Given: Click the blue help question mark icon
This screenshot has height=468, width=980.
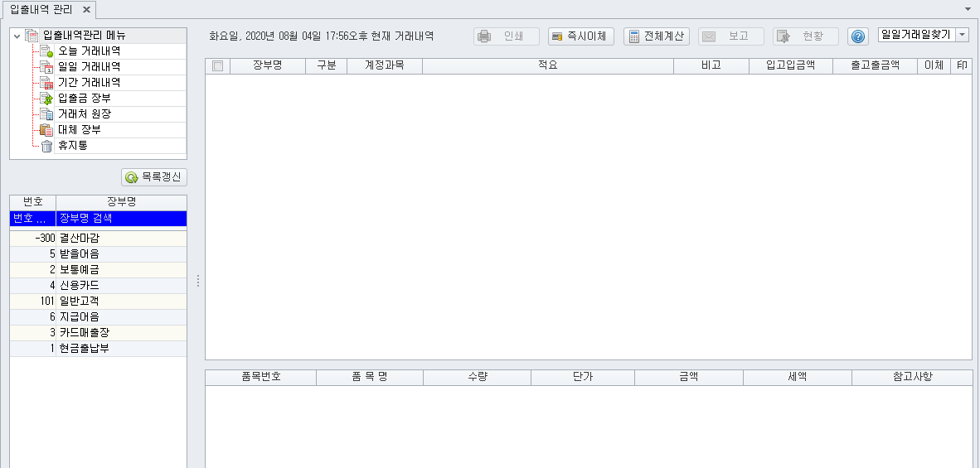Looking at the screenshot, I should [x=858, y=36].
